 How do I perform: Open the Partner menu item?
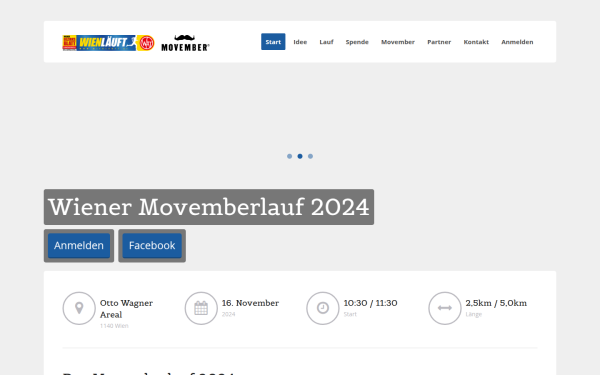pyautogui.click(x=439, y=42)
